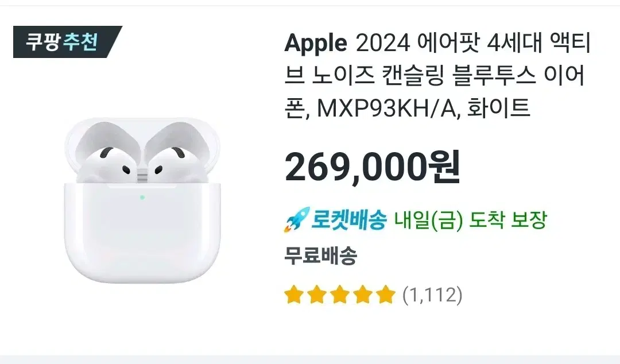Click the second yellow rating star

(x=317, y=295)
